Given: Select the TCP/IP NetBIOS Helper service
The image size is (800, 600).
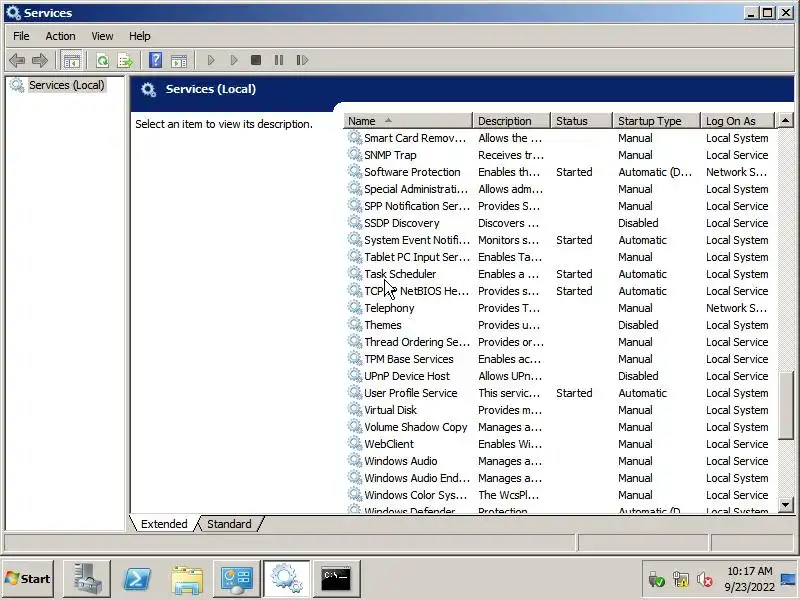Looking at the screenshot, I should point(558,291).
